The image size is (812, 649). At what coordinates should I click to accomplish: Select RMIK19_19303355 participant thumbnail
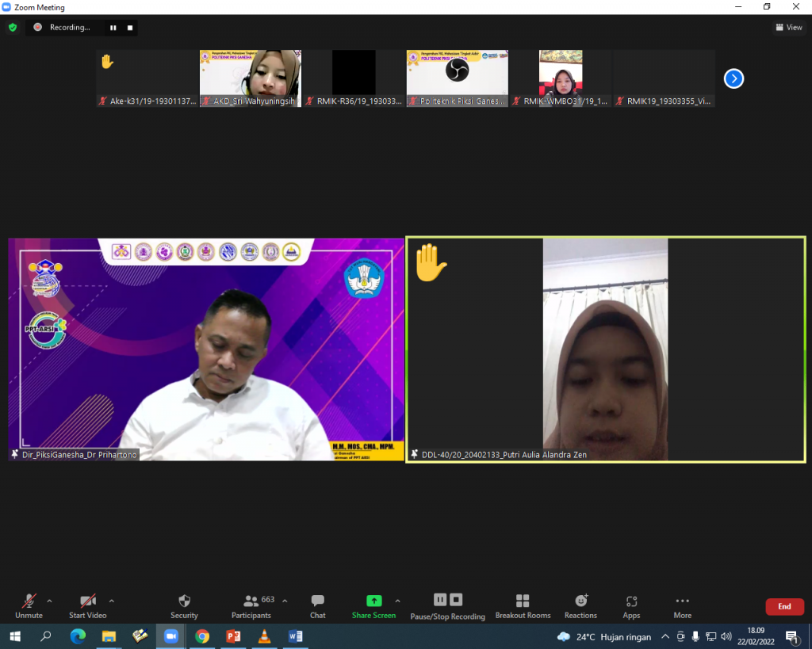coord(665,78)
